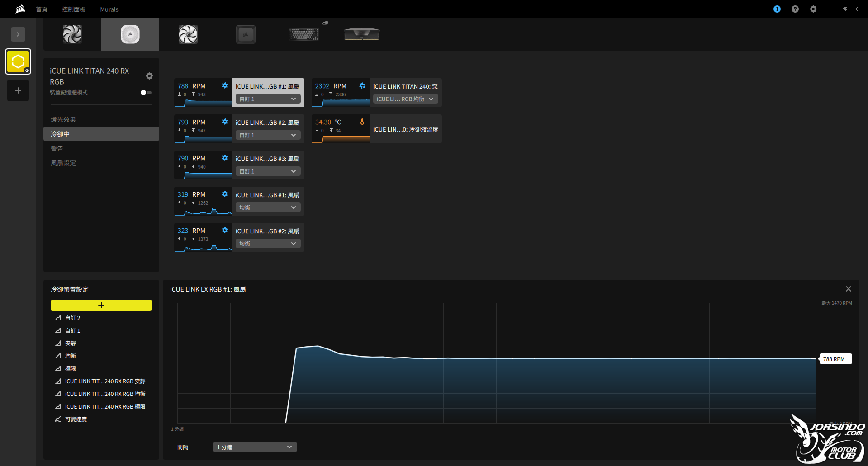Add a cooling preset with the yellow plus button

click(101, 305)
